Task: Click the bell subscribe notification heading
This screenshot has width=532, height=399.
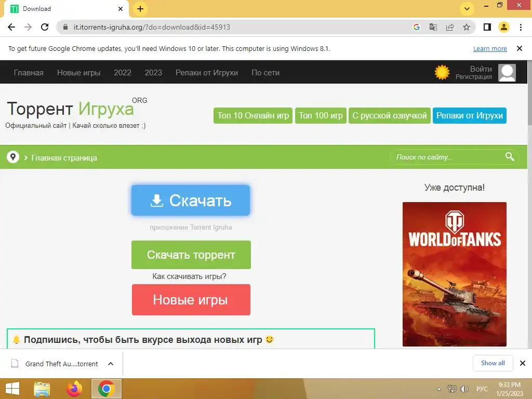Action: [143, 340]
